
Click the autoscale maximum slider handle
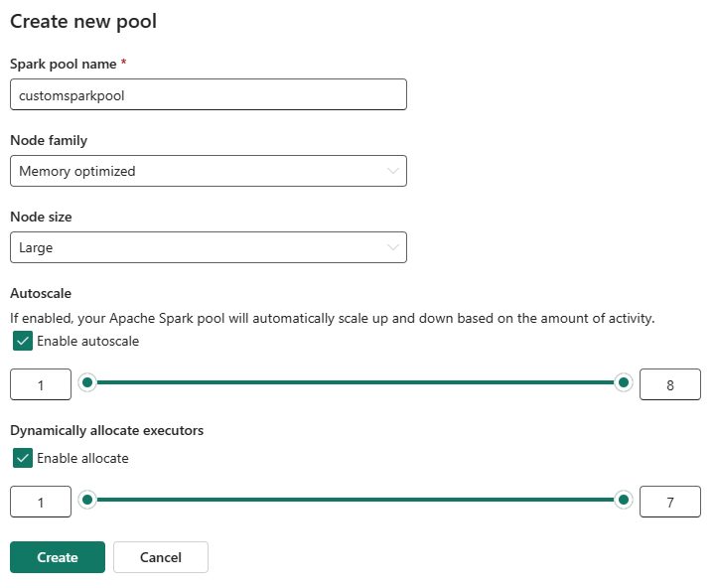pos(623,382)
